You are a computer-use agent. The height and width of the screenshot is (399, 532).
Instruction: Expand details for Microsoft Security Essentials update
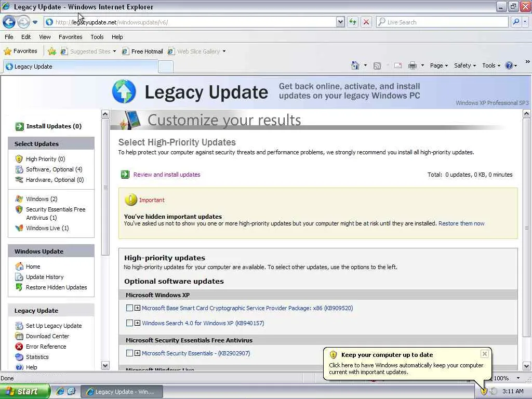point(137,353)
